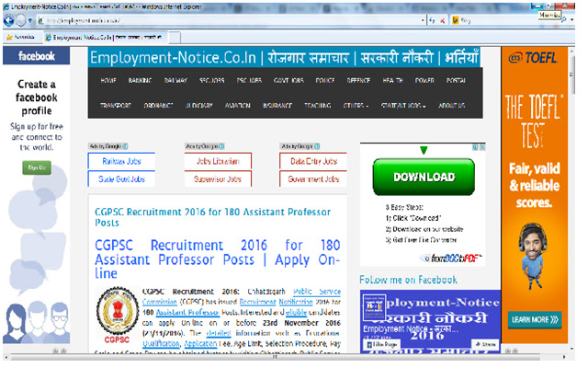Click the Follow me on Facebook heading
The image size is (588, 368).
click(408, 280)
